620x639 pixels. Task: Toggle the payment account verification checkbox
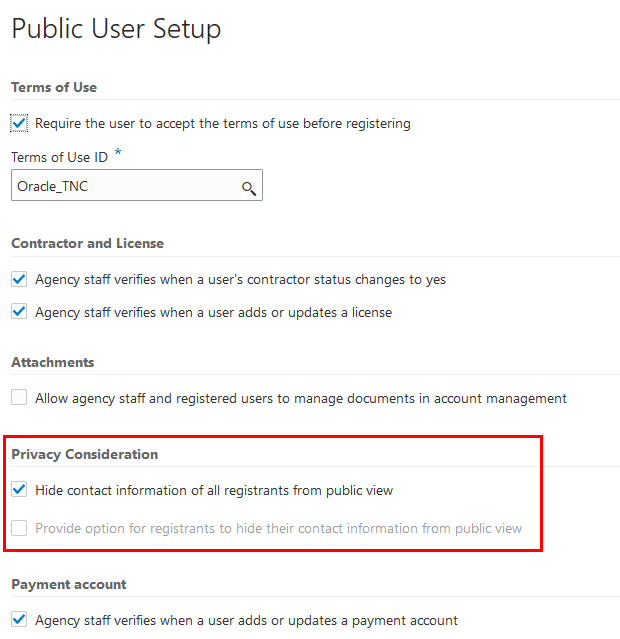19,620
